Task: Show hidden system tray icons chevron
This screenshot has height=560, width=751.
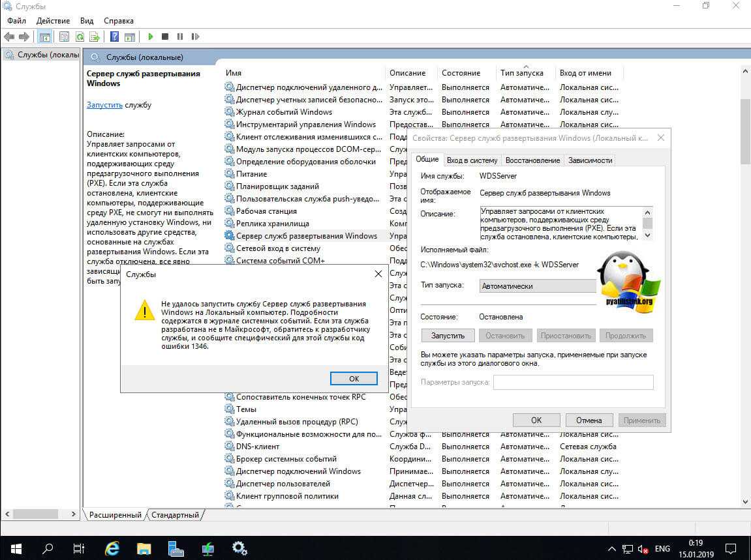Action: click(611, 548)
